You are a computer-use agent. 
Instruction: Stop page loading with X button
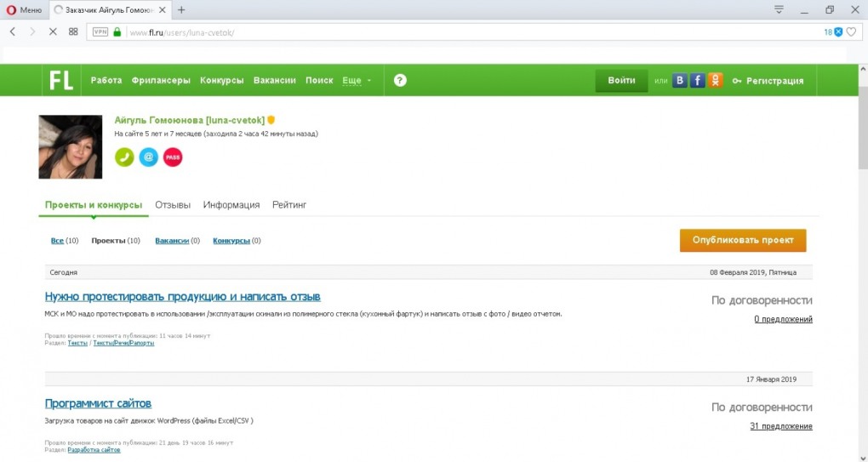click(53, 32)
